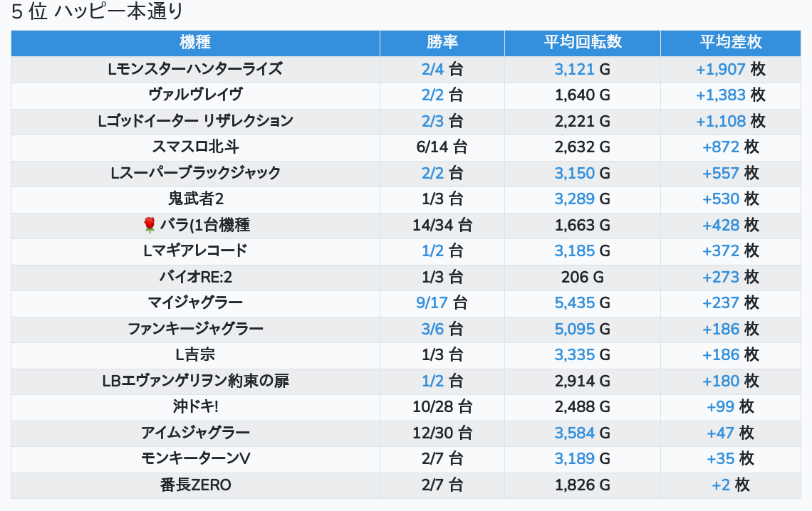
Task: Click the 沖ドキ! machine name
Action: [195, 406]
